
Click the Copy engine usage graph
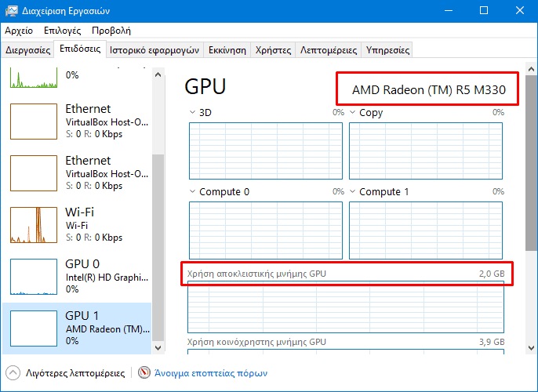426,151
